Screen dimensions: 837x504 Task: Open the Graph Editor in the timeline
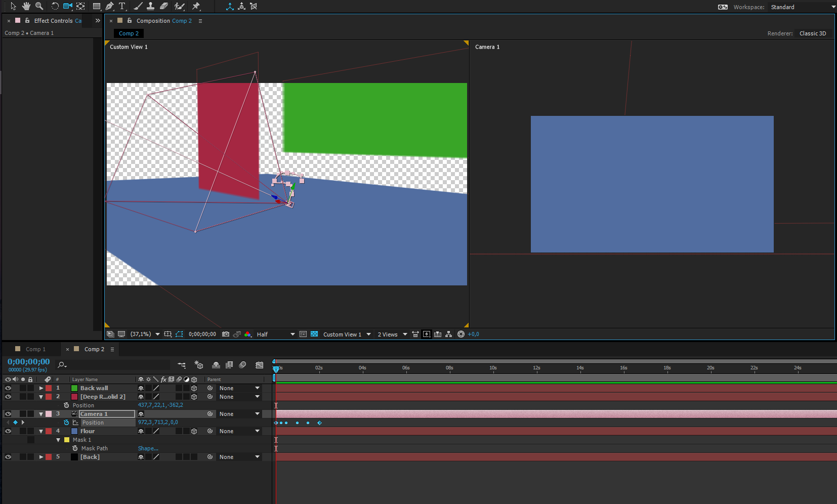(260, 365)
